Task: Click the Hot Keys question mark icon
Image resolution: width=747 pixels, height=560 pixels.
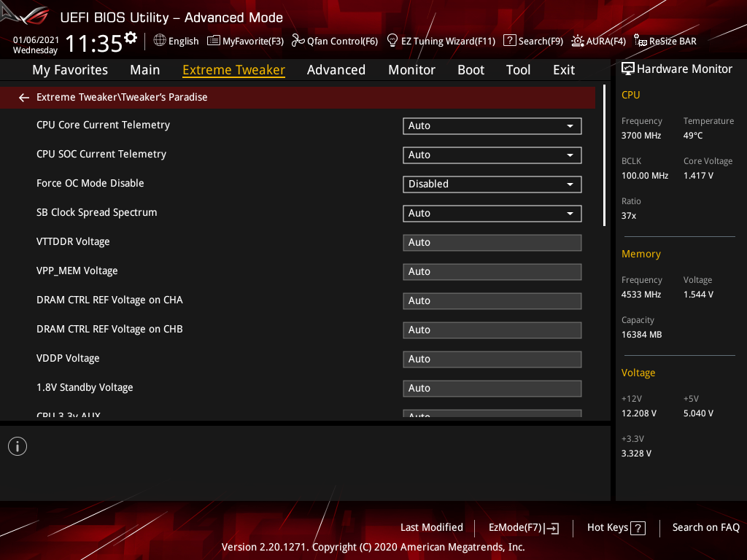Action: tap(638, 528)
